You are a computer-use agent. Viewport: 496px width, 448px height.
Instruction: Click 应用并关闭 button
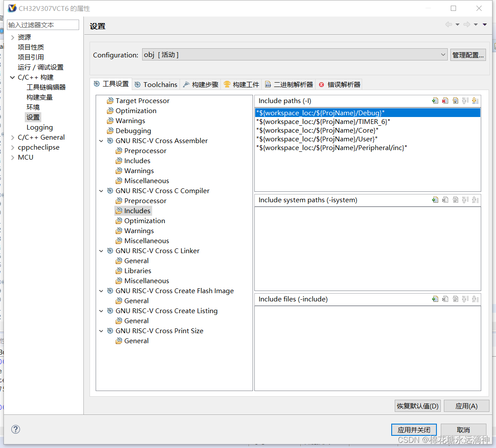[414, 430]
